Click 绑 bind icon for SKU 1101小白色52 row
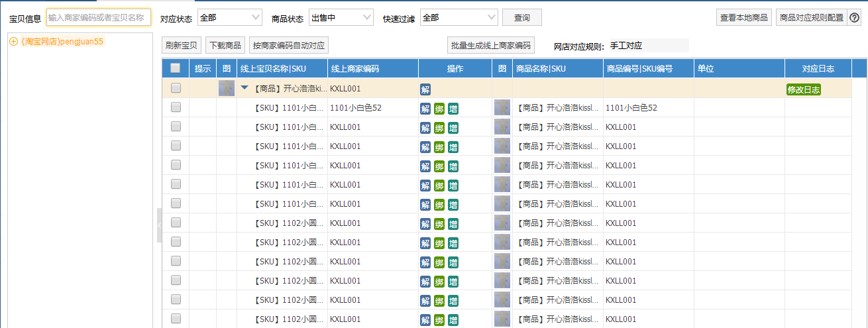The height and width of the screenshot is (328, 868). 439,108
